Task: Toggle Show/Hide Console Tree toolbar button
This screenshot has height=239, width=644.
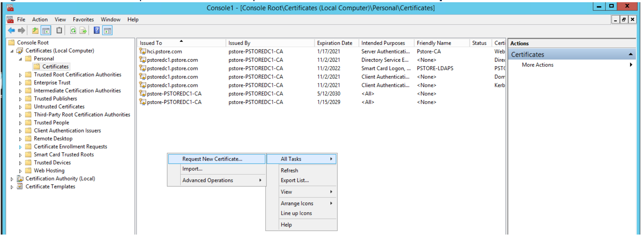Action: [x=46, y=31]
